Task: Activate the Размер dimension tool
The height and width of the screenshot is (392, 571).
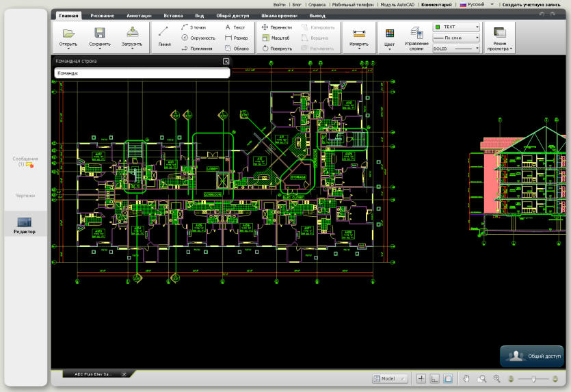Action: (237, 38)
